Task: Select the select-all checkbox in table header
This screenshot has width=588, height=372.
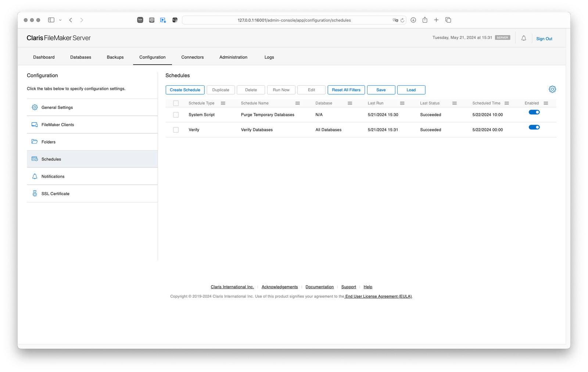Action: pyautogui.click(x=176, y=103)
